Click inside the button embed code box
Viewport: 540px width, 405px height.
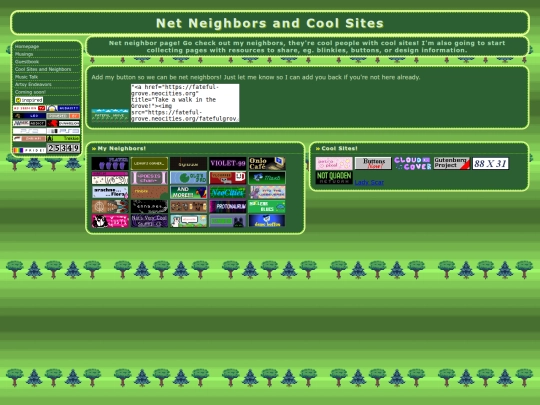(185, 103)
